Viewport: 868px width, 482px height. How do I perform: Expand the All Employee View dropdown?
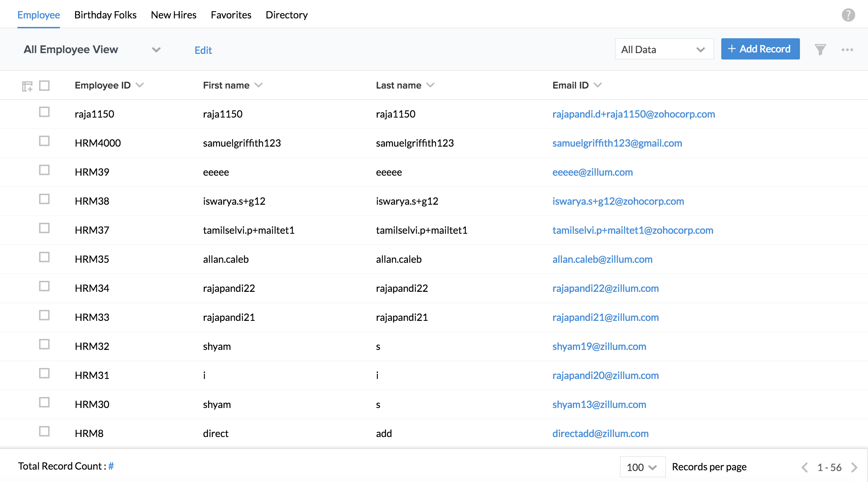pos(156,50)
